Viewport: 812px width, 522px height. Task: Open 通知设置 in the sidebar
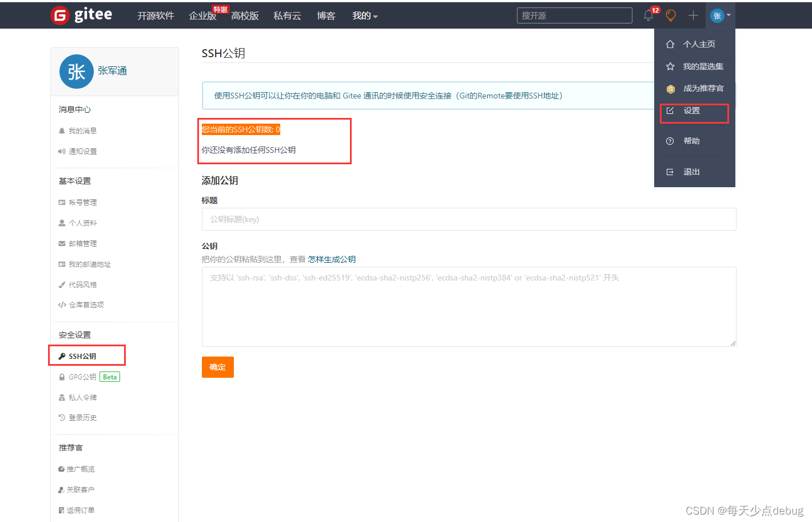83,152
